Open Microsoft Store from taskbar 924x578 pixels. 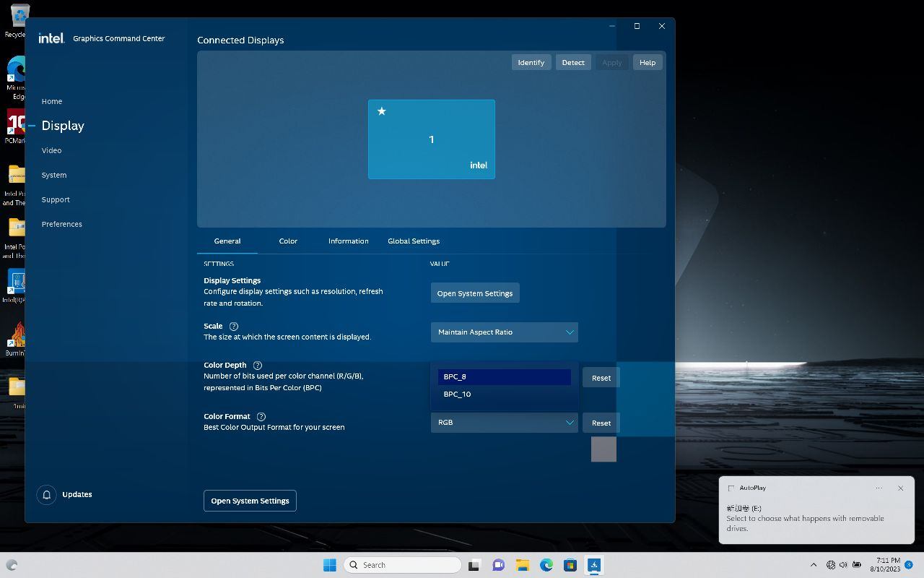click(x=570, y=565)
